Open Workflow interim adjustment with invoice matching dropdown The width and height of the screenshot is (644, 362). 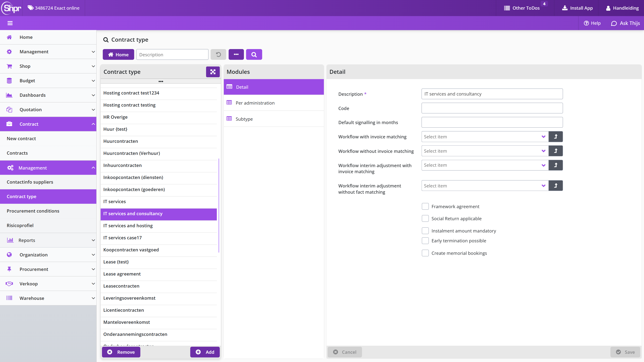[485, 165]
